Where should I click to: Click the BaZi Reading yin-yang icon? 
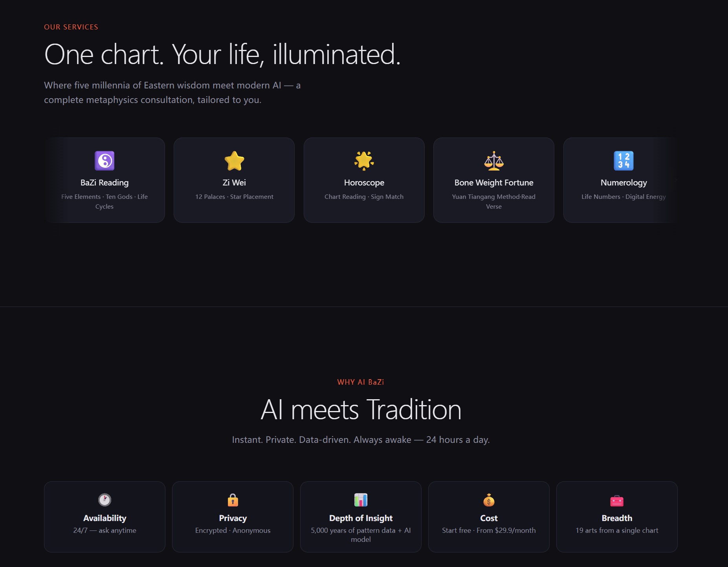pos(105,161)
